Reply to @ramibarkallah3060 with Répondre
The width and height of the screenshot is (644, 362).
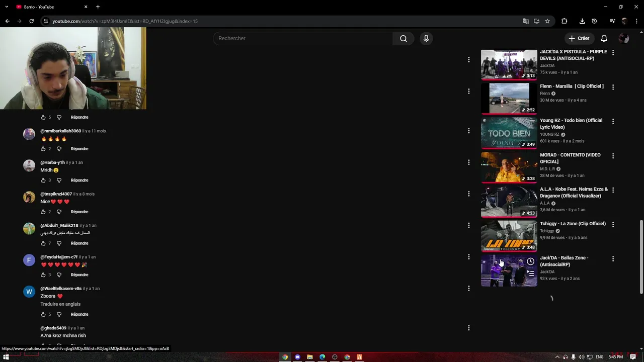point(79,149)
